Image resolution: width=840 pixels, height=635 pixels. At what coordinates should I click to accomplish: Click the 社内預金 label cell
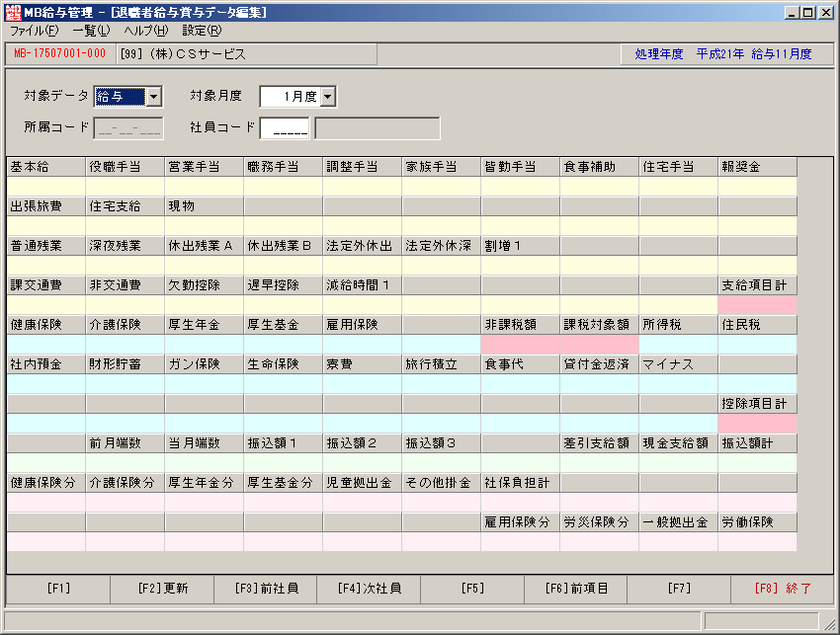tap(46, 364)
